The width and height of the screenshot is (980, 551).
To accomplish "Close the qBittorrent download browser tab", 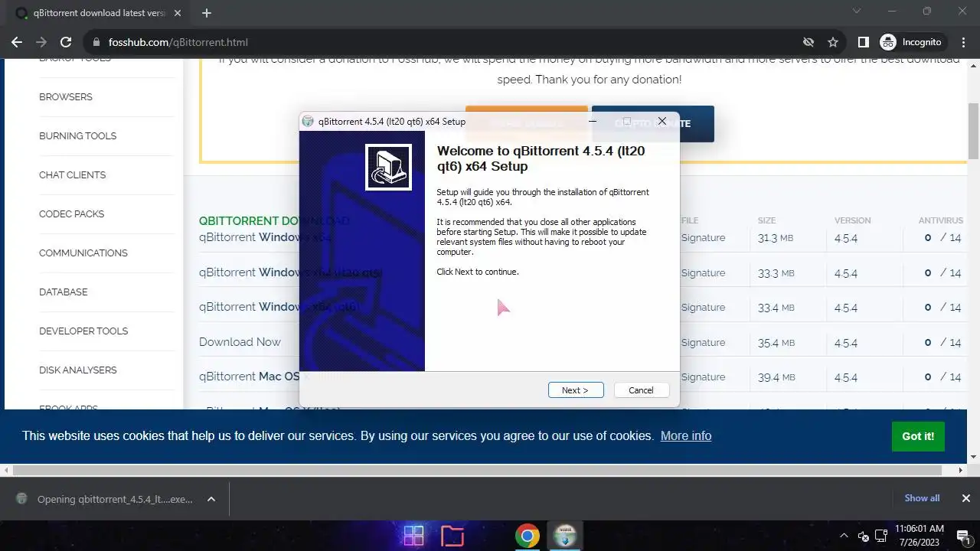I will pos(178,13).
